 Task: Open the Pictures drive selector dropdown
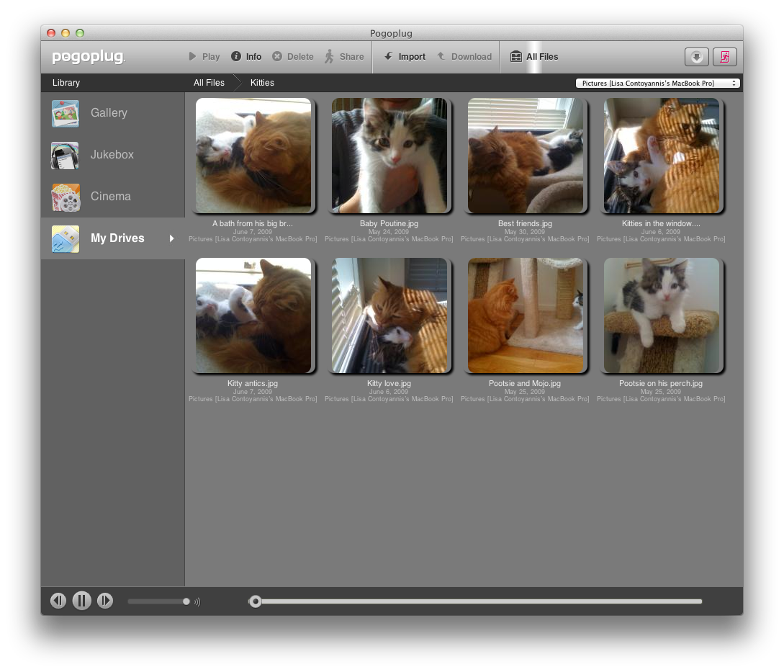[657, 84]
